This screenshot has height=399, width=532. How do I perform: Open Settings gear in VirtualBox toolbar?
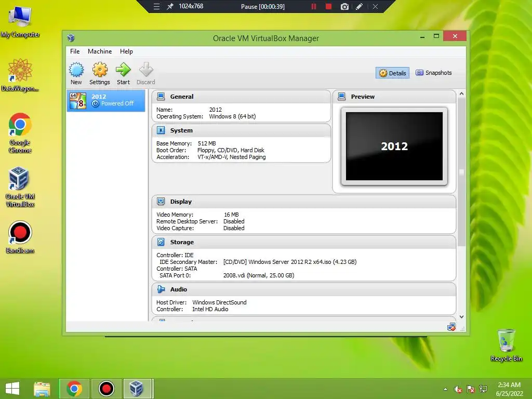(x=99, y=73)
